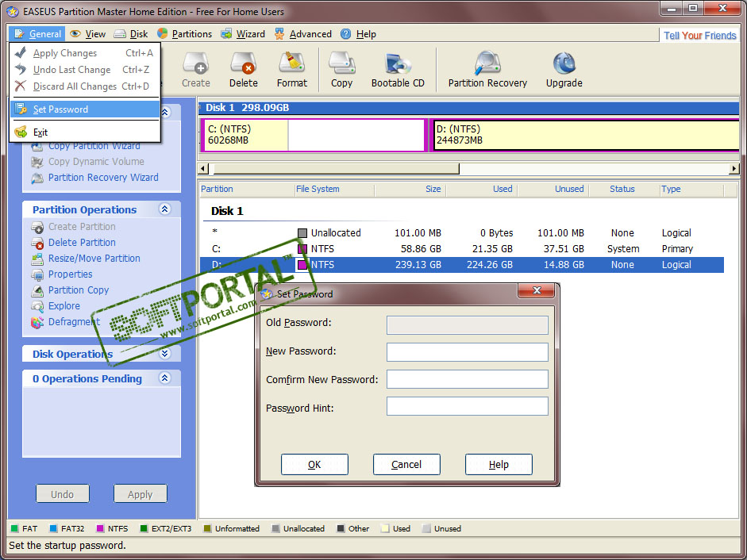This screenshot has width=747, height=560.
Task: Select the C: partition row in list
Action: pos(462,248)
